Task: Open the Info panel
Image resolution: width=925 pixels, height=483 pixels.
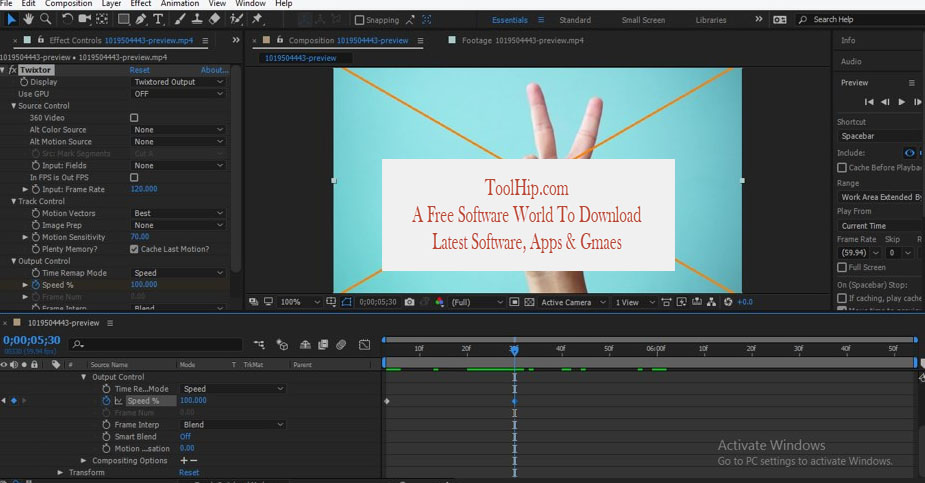Action: tap(848, 41)
